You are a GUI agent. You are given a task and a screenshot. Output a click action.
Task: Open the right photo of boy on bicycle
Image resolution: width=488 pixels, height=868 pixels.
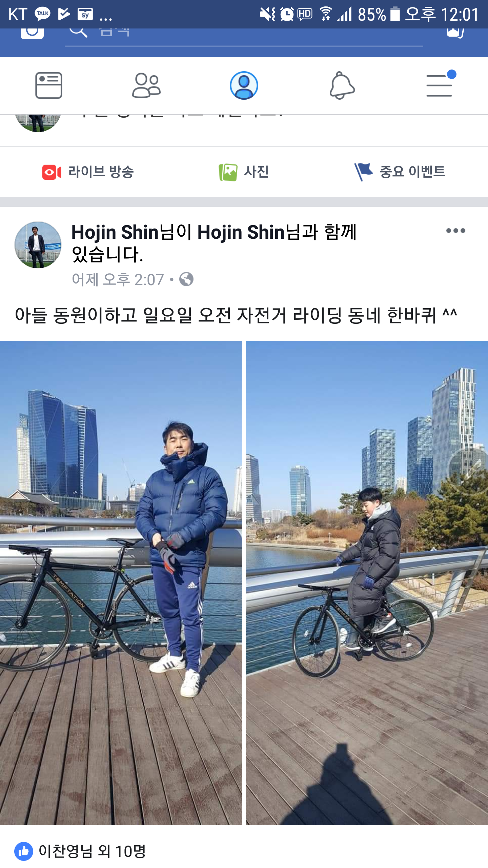click(x=367, y=583)
